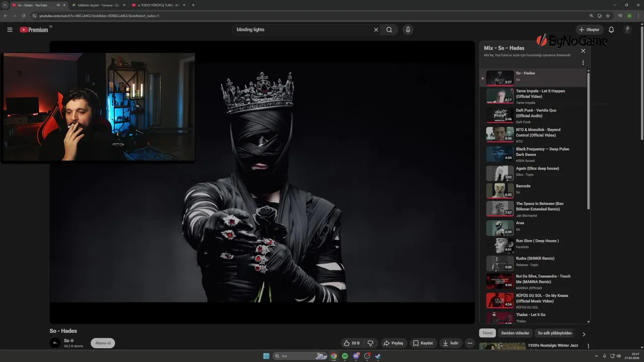Play 'The Space In Between (Ben Böhmer Extended Remix)'
The height and width of the screenshot is (362, 644).
coord(533,209)
